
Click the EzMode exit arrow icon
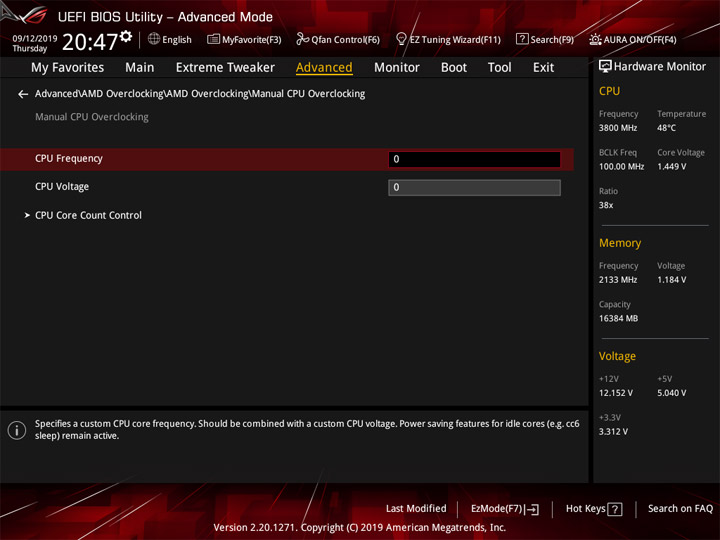click(x=533, y=509)
